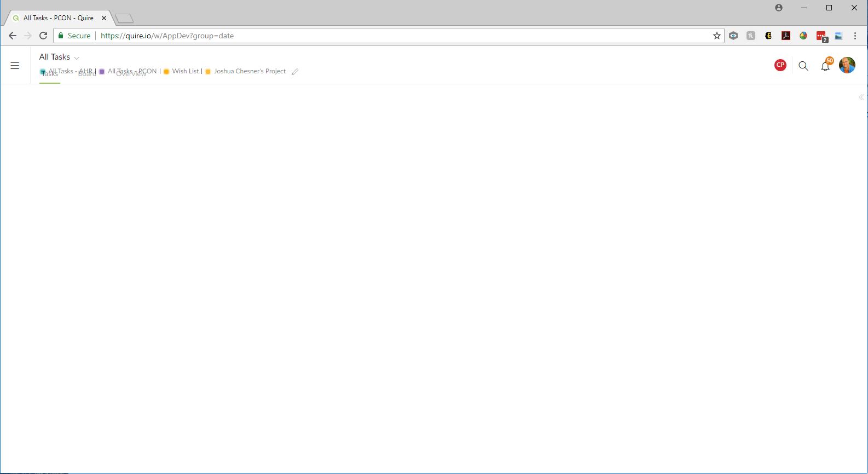Bookmark this page with the star icon
Image resolution: width=868 pixels, height=474 pixels.
coord(717,36)
